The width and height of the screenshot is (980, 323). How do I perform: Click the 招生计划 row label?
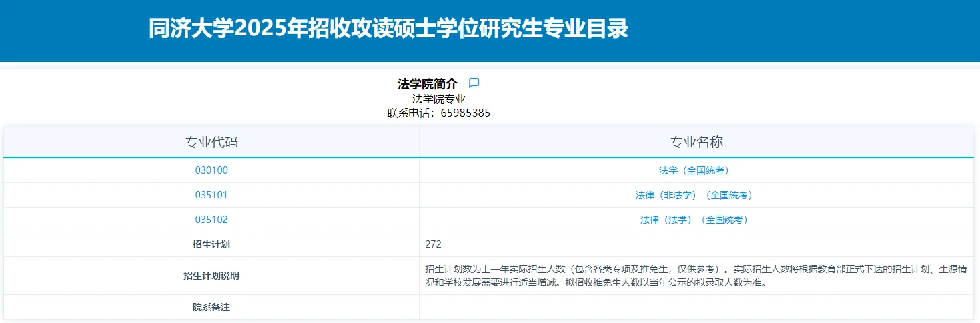211,244
